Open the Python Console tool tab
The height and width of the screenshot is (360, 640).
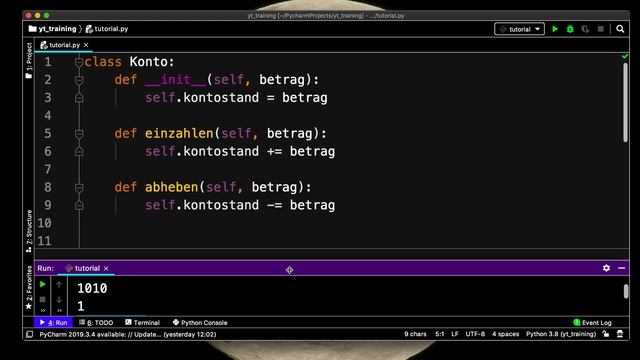(200, 322)
